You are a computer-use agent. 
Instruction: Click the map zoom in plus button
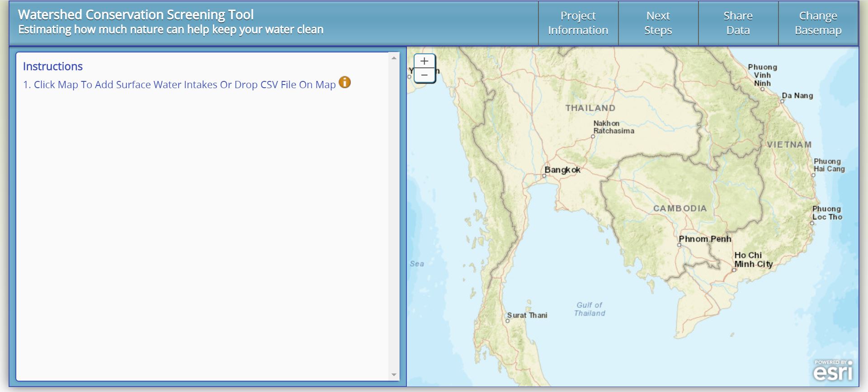click(x=424, y=61)
